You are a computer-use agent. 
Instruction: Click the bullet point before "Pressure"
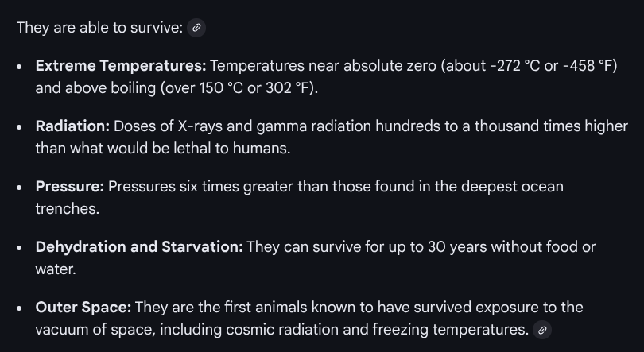click(x=20, y=187)
